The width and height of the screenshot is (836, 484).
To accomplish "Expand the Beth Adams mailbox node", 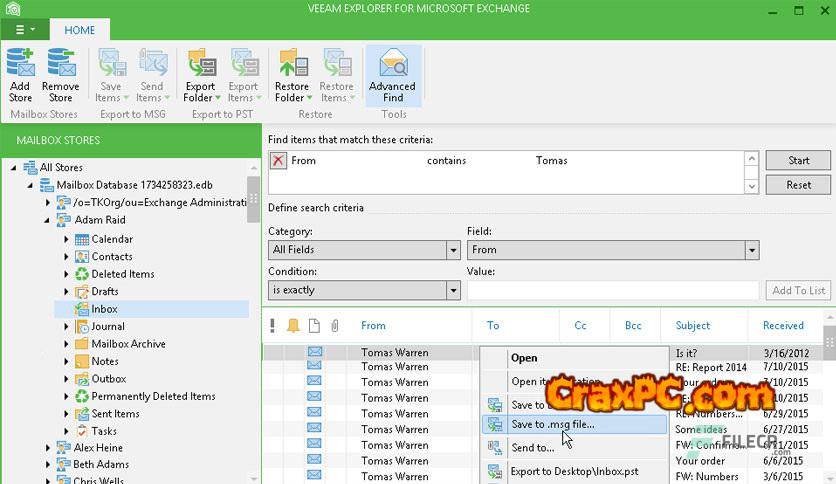I will (48, 464).
